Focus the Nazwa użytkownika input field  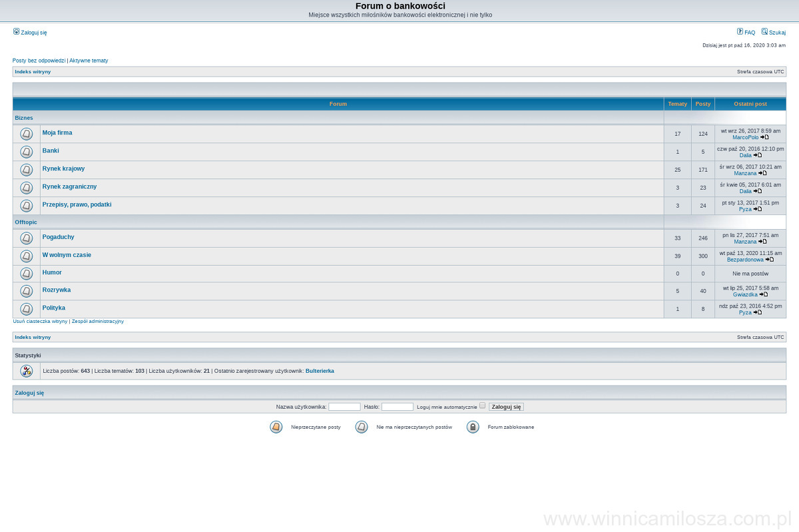(x=344, y=407)
